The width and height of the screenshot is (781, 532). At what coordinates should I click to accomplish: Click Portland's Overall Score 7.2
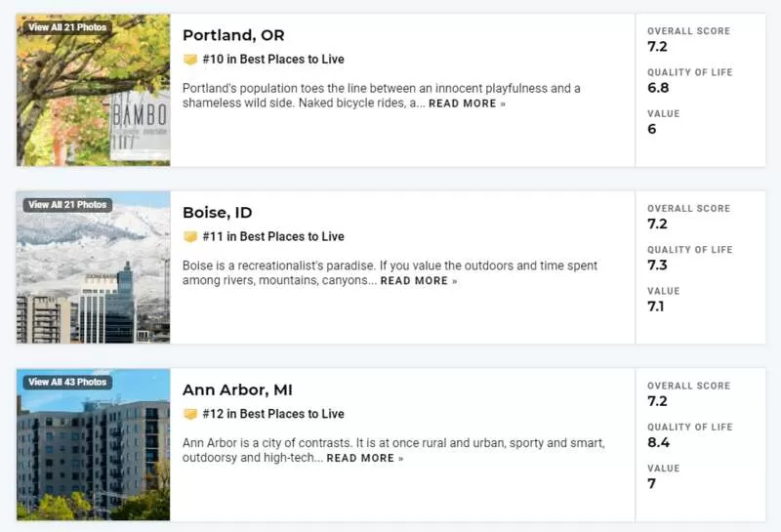point(657,47)
